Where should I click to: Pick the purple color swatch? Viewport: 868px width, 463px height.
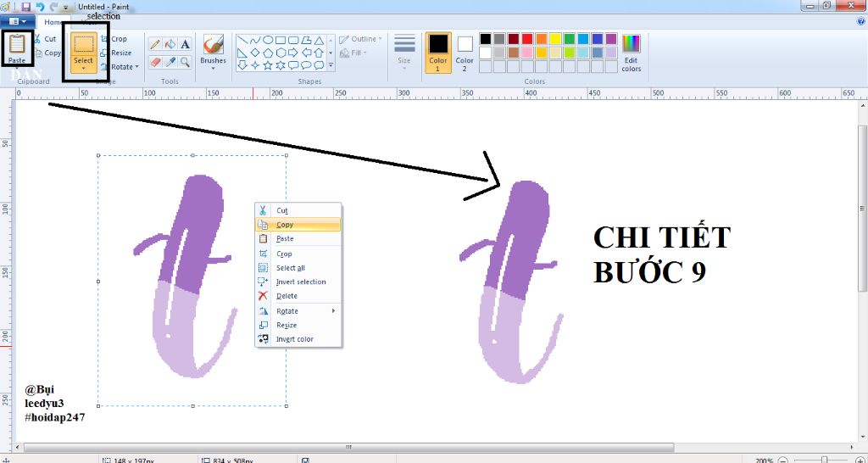pos(611,39)
